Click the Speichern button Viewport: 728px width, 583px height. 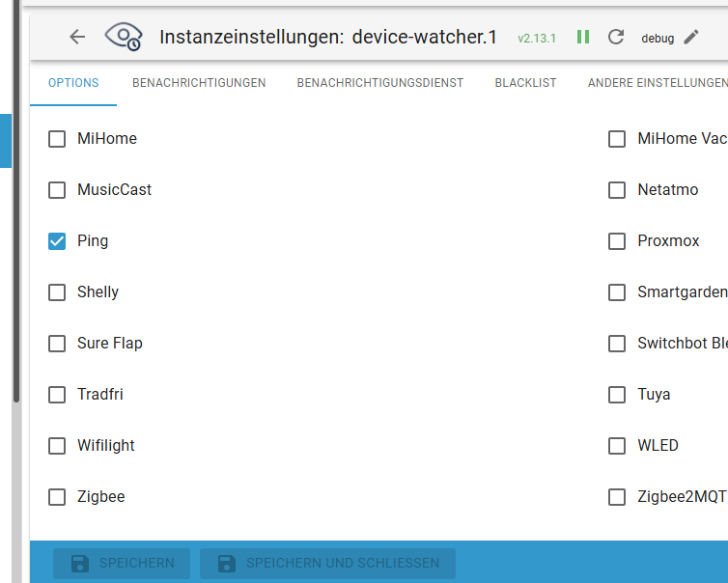tap(122, 563)
